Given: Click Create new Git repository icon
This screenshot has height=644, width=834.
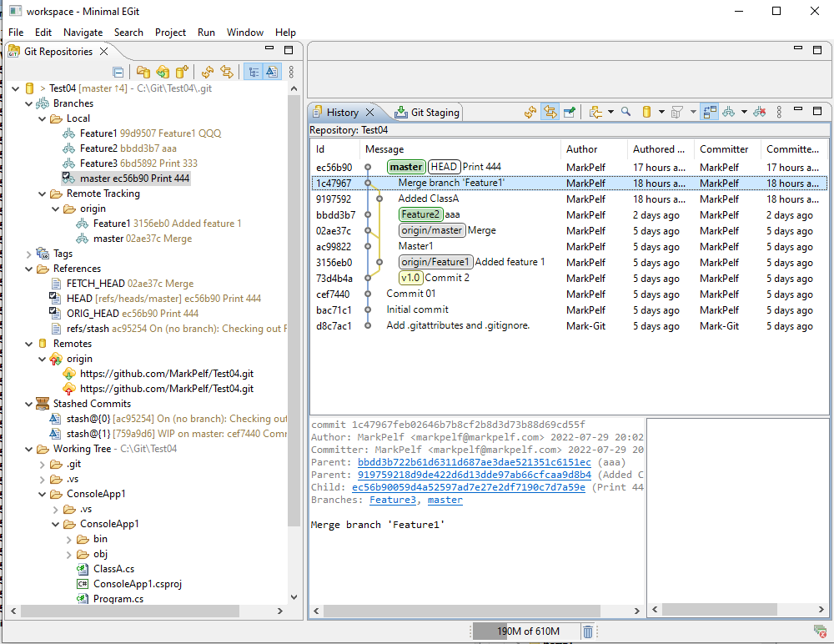Looking at the screenshot, I should (182, 73).
